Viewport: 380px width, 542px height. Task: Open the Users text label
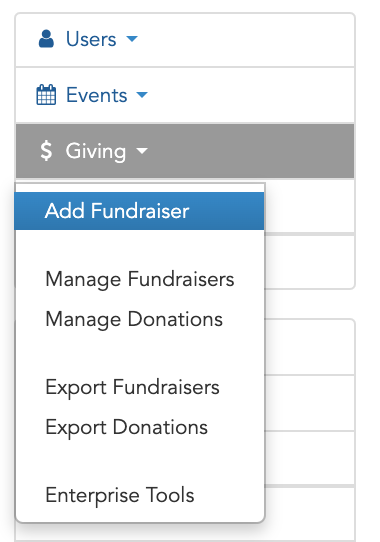coord(91,39)
